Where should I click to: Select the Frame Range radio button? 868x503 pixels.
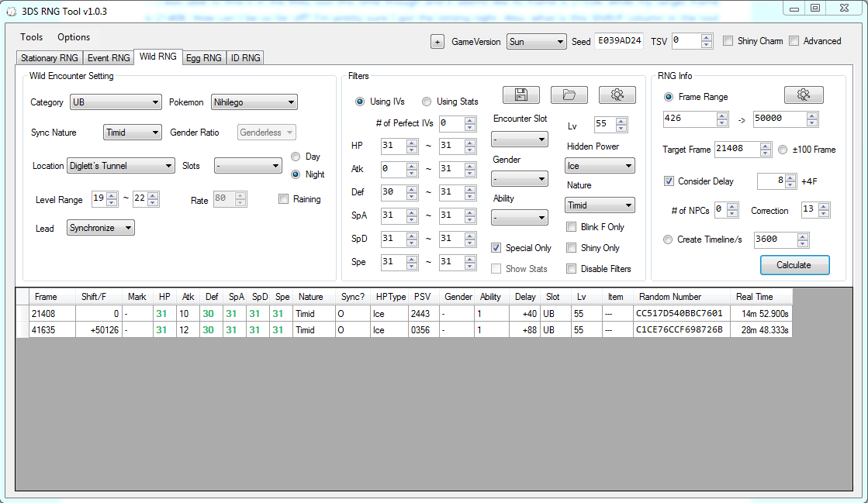[669, 97]
